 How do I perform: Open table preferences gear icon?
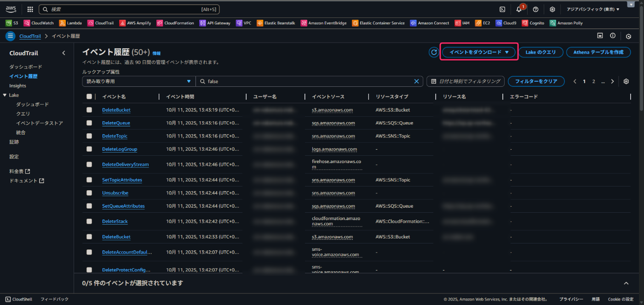[x=626, y=81]
